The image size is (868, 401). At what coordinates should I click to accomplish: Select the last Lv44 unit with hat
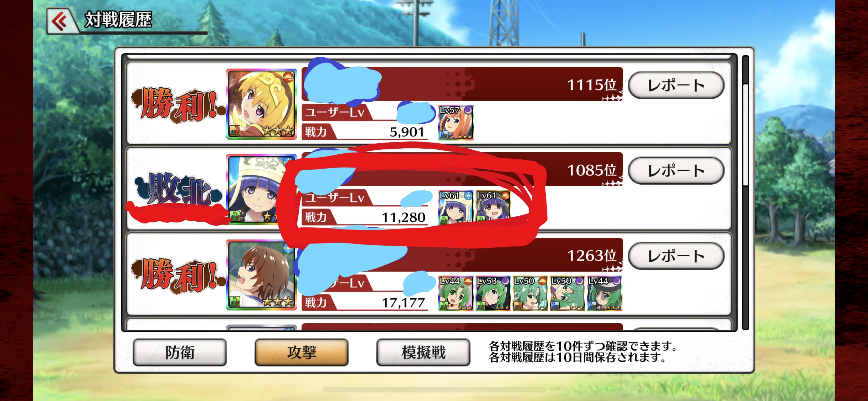click(x=605, y=293)
